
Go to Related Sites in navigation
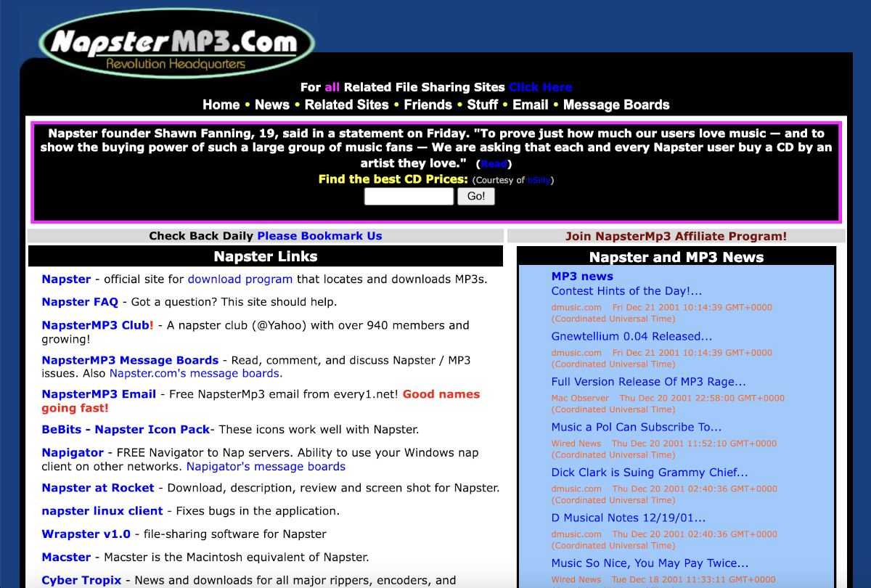(347, 105)
